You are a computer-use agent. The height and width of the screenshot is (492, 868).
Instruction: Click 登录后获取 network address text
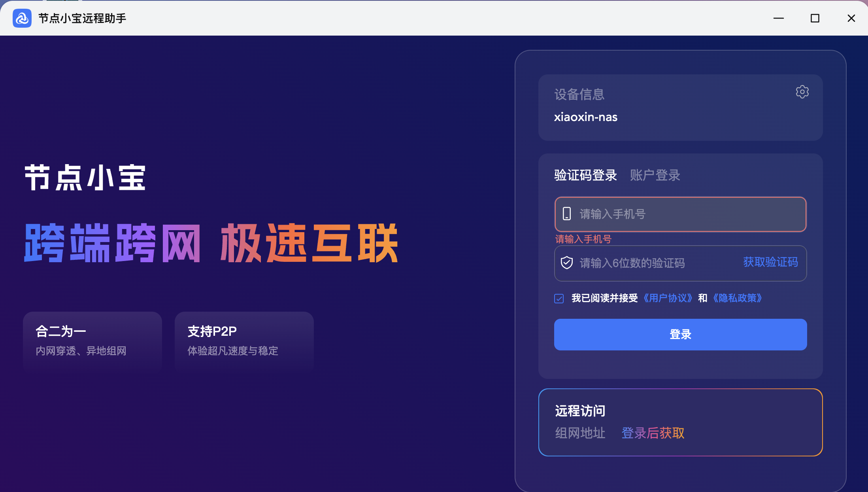point(653,433)
